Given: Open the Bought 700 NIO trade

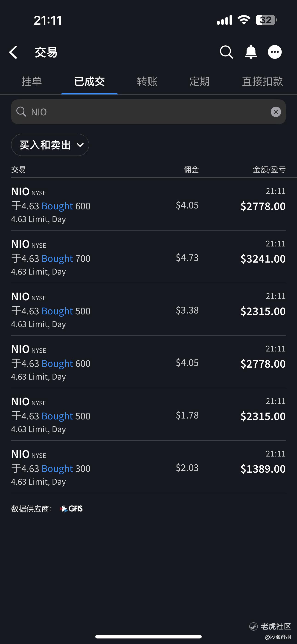Looking at the screenshot, I should (x=148, y=257).
